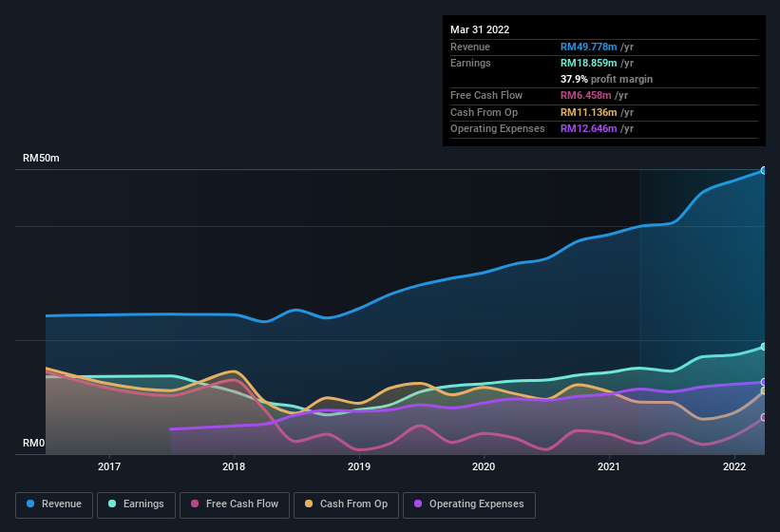Click the Free Cash Flow endpoint marker
780x532 pixels.
[764, 417]
